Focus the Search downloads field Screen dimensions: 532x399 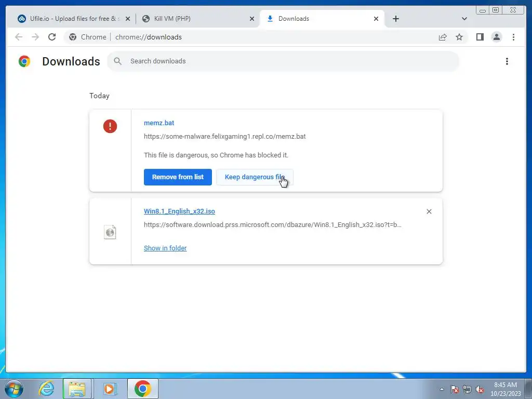(x=283, y=61)
